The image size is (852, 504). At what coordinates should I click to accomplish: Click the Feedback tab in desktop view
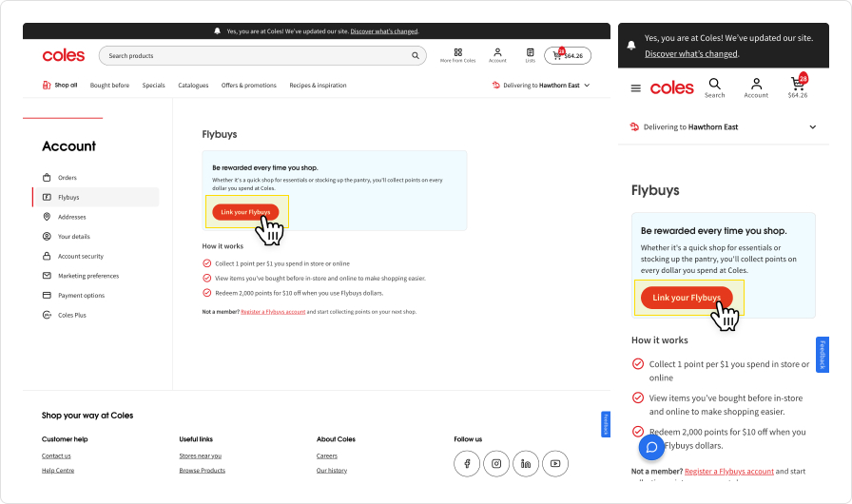coord(606,424)
